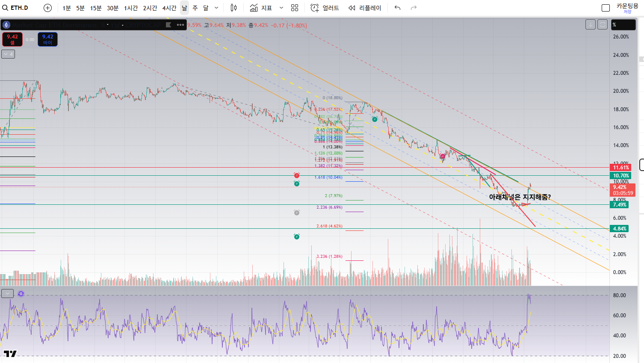
Task: Collapse the RSI pane legend chevron
Action: (x=8, y=293)
